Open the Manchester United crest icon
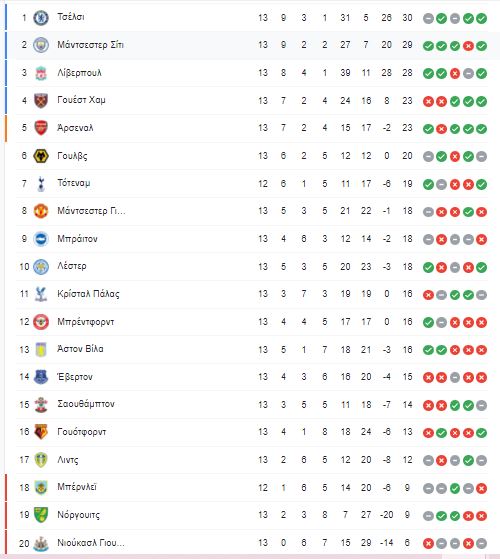The height and width of the screenshot is (559, 500). [x=41, y=211]
